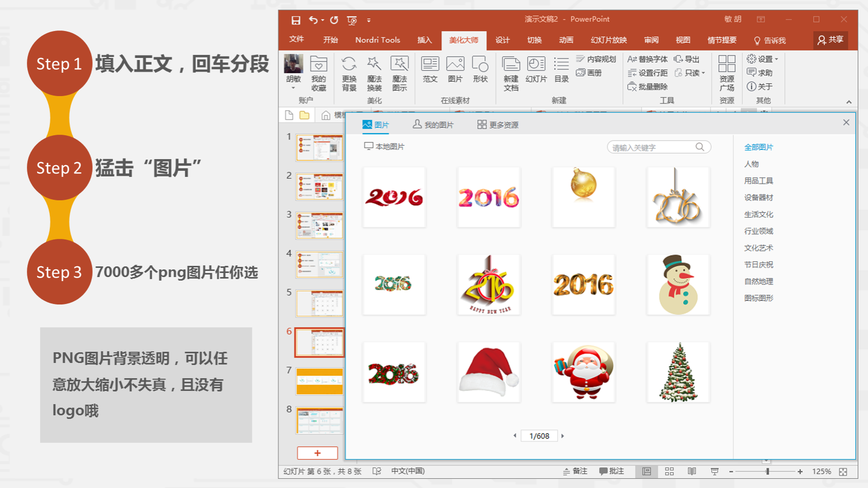Switch to the 设计 design tab

pyautogui.click(x=503, y=40)
